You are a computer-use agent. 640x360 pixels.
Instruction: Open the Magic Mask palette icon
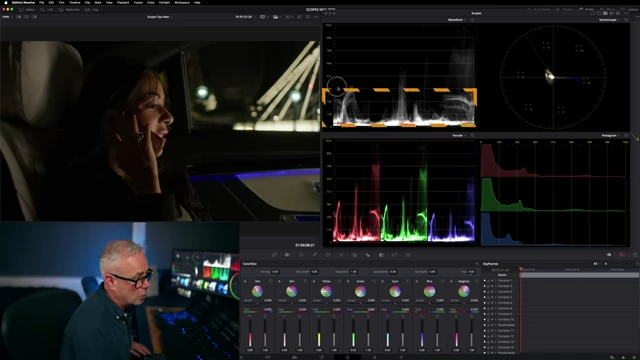(354, 255)
